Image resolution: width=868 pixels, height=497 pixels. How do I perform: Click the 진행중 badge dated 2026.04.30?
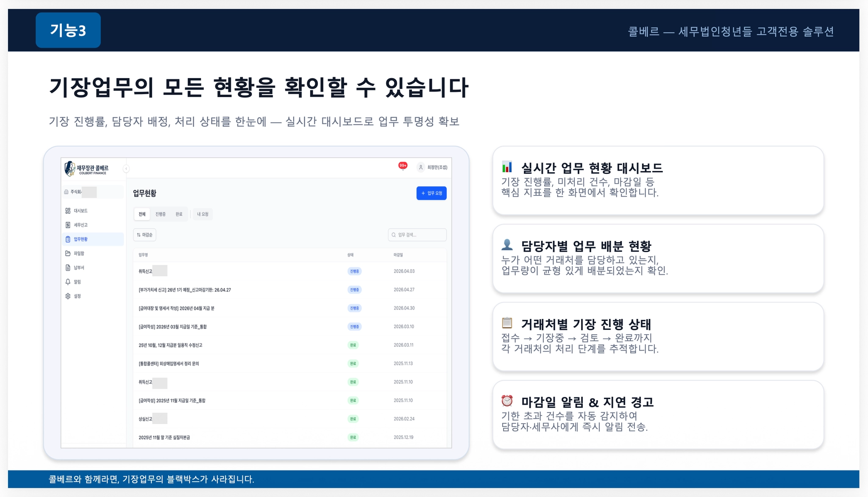[x=354, y=308]
